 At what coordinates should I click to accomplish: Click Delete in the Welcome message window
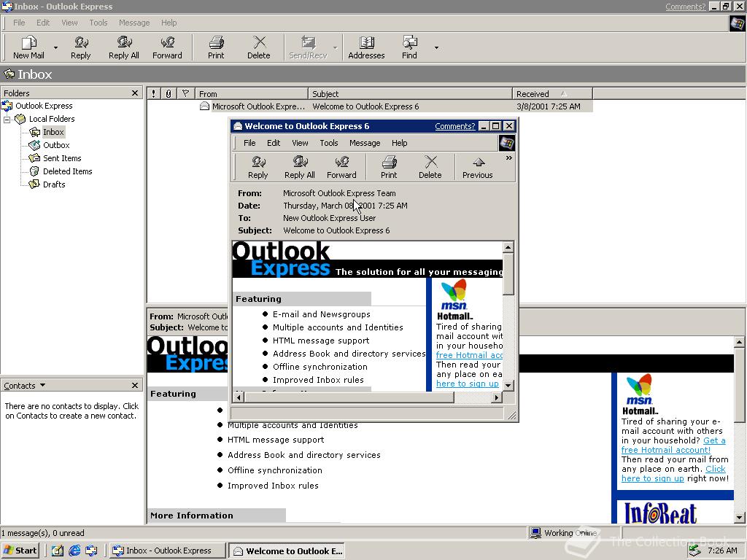430,167
